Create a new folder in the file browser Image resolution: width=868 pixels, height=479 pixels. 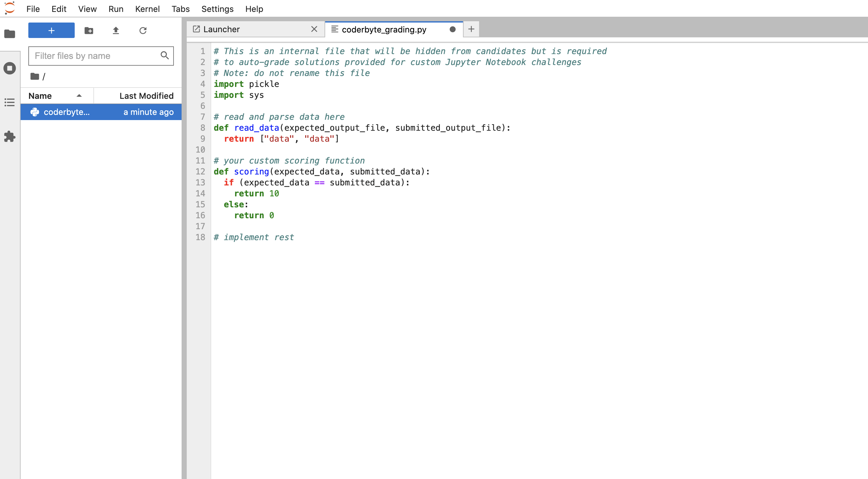[89, 30]
